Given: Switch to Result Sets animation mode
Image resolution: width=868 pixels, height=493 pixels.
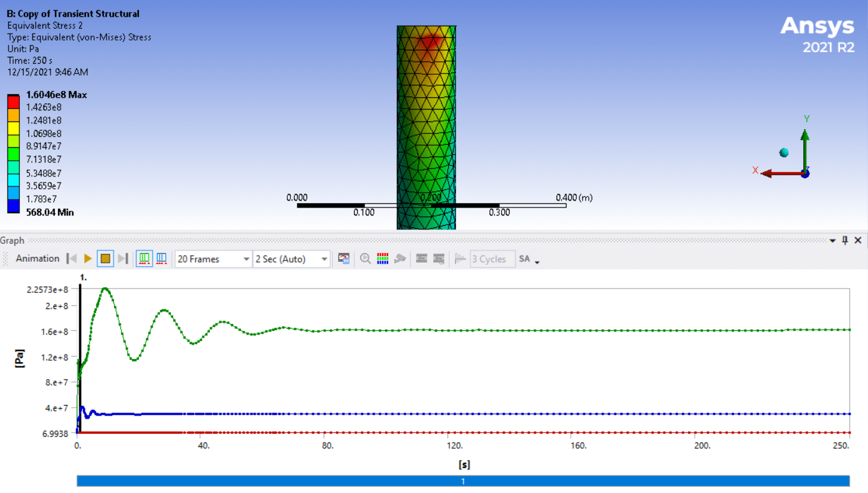Looking at the screenshot, I should pyautogui.click(x=161, y=259).
